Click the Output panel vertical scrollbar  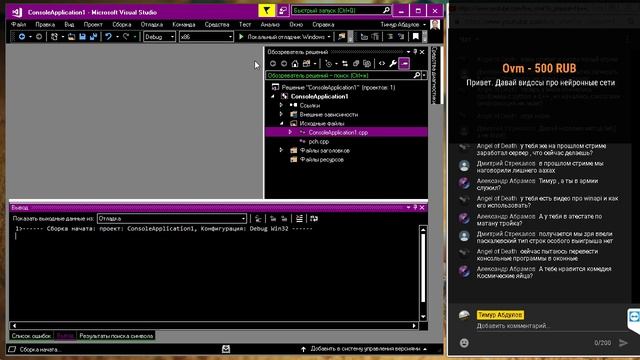pos(423,273)
